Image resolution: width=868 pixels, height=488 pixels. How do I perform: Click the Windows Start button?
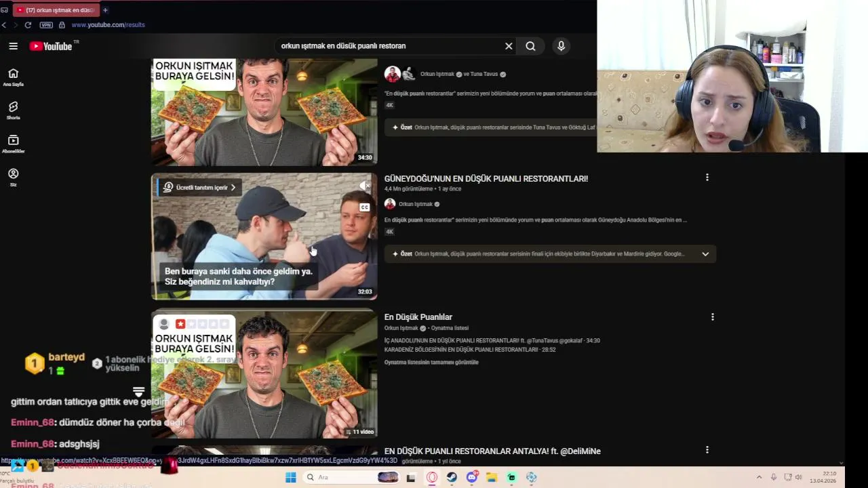pyautogui.click(x=290, y=477)
